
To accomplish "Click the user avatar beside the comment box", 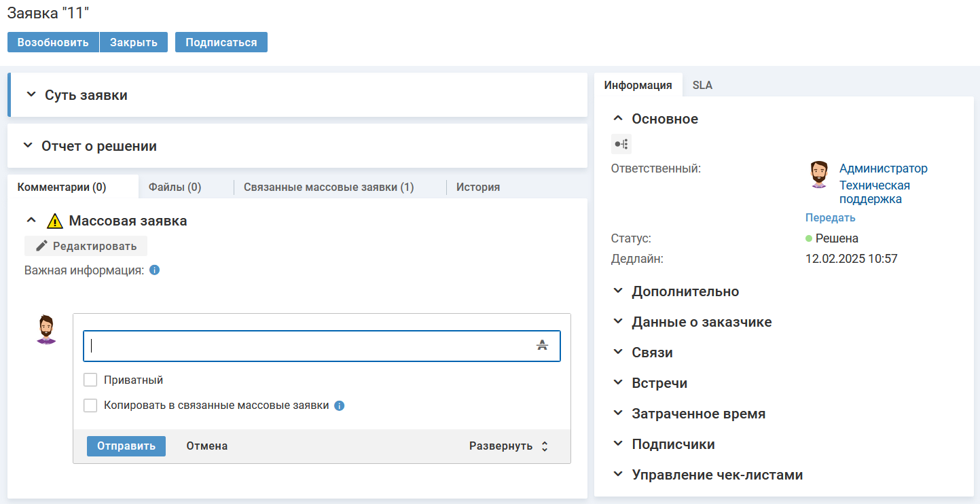I will 46,329.
